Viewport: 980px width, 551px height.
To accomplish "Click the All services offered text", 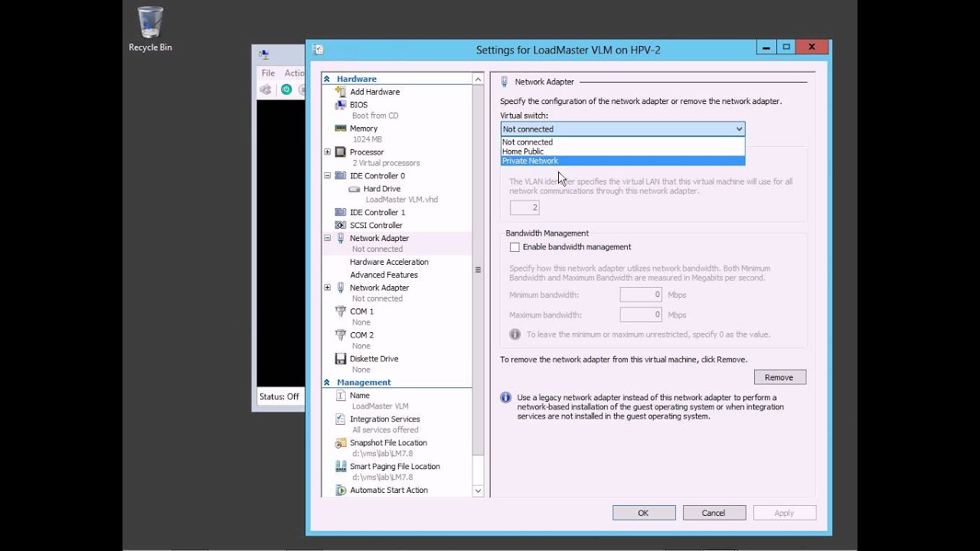I will [385, 430].
